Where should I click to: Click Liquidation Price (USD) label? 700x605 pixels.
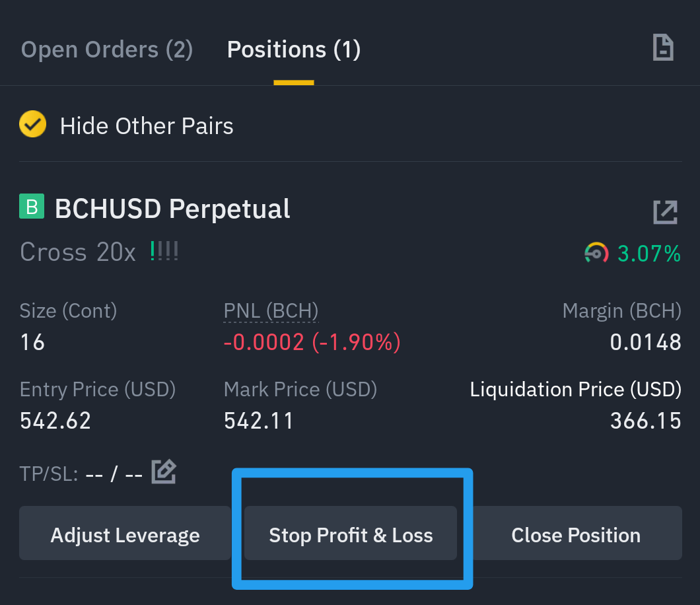[575, 389]
